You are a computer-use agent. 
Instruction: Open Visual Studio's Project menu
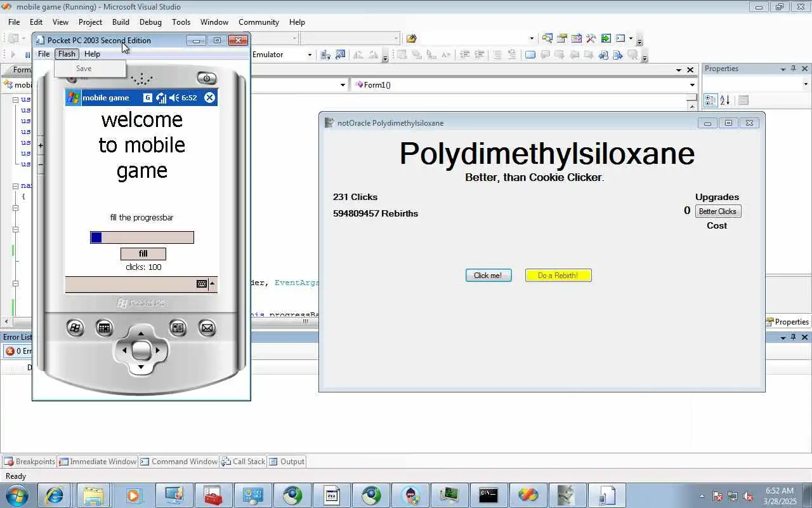[x=90, y=22]
